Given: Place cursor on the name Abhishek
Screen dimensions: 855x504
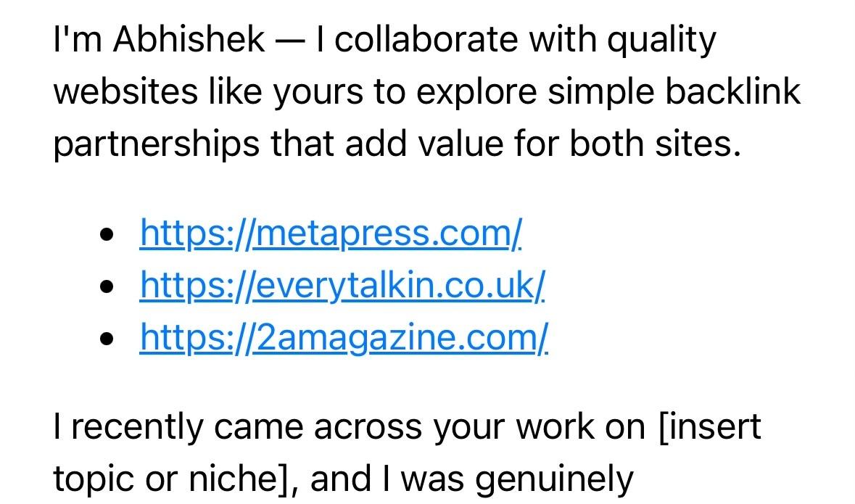Looking at the screenshot, I should [189, 40].
